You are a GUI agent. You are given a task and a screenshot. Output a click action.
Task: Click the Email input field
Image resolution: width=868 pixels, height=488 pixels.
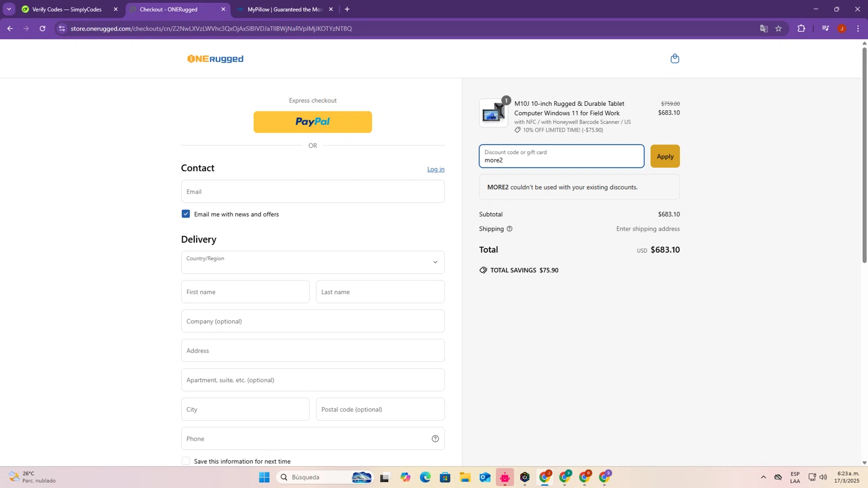coord(313,191)
